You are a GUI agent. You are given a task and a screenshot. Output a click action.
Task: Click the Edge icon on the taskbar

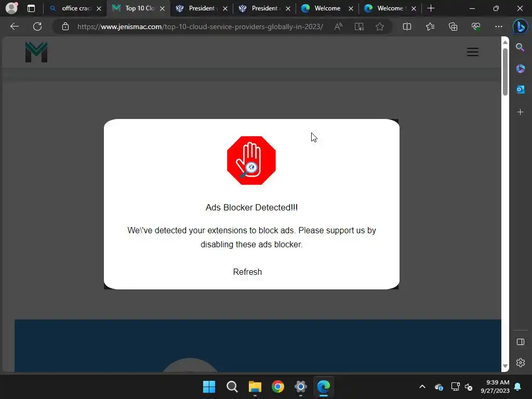[323, 387]
